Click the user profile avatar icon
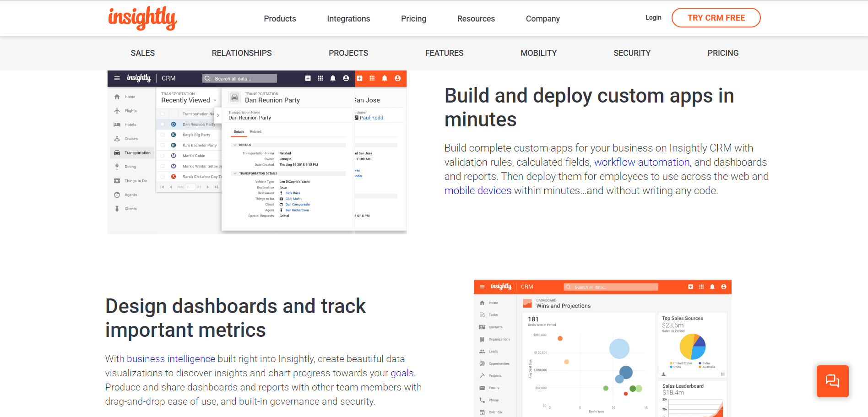Viewport: 868px width, 417px height. tap(346, 78)
